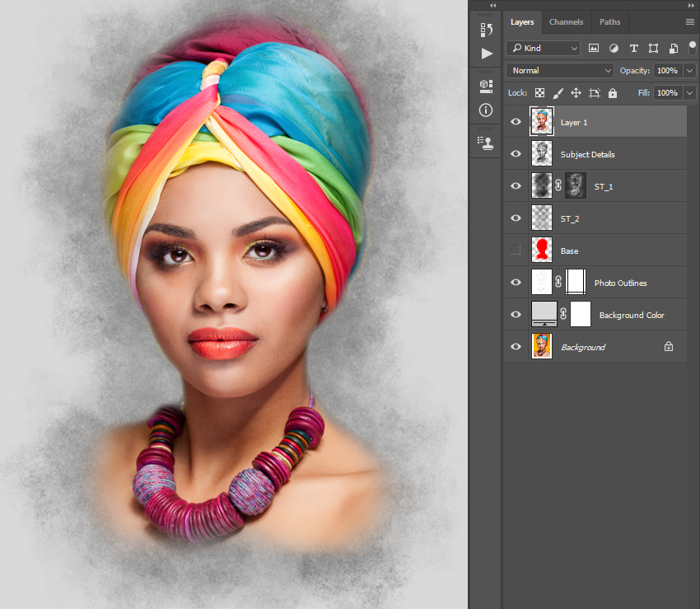The width and height of the screenshot is (700, 609).
Task: Open the Actions panel play icon
Action: coord(487,53)
